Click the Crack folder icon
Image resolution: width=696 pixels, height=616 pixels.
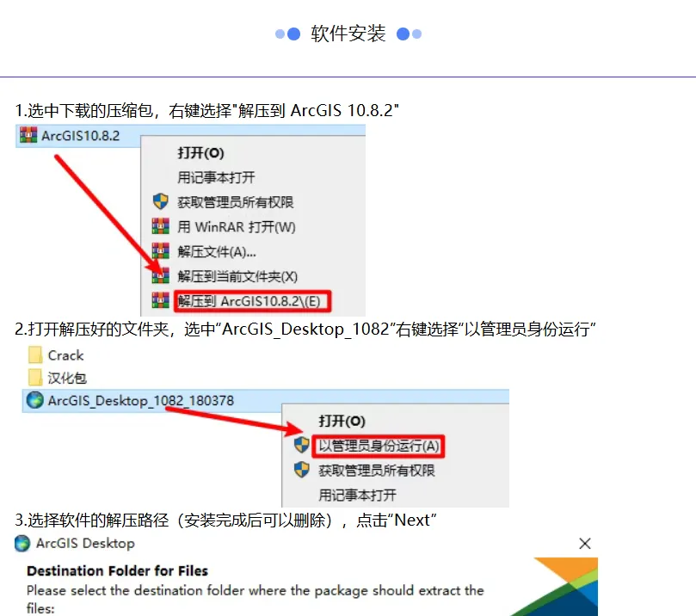[35, 355]
